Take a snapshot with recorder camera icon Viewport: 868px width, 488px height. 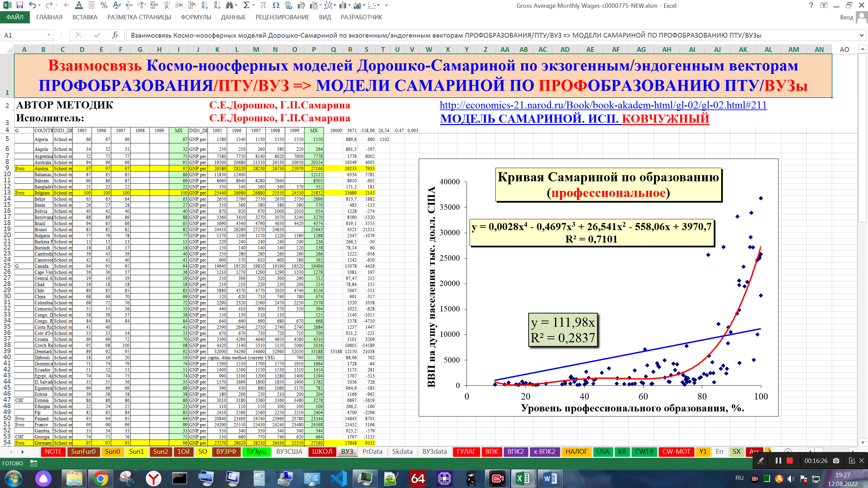836,461
